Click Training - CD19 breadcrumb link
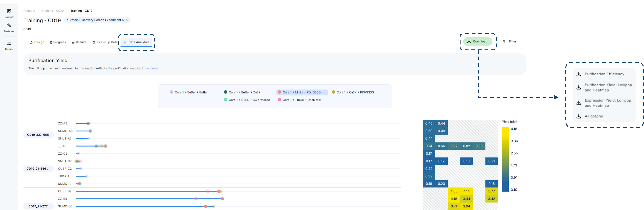The image size is (644, 210). 53,11
